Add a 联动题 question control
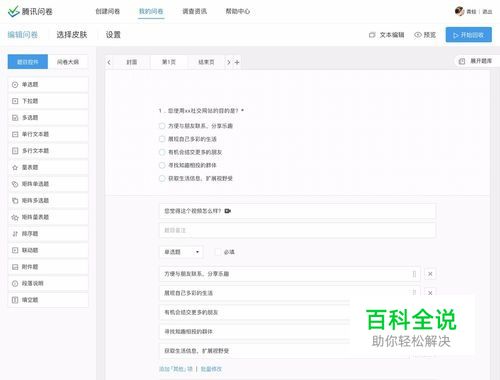Screen dimensions: 500x380 click(x=48, y=250)
